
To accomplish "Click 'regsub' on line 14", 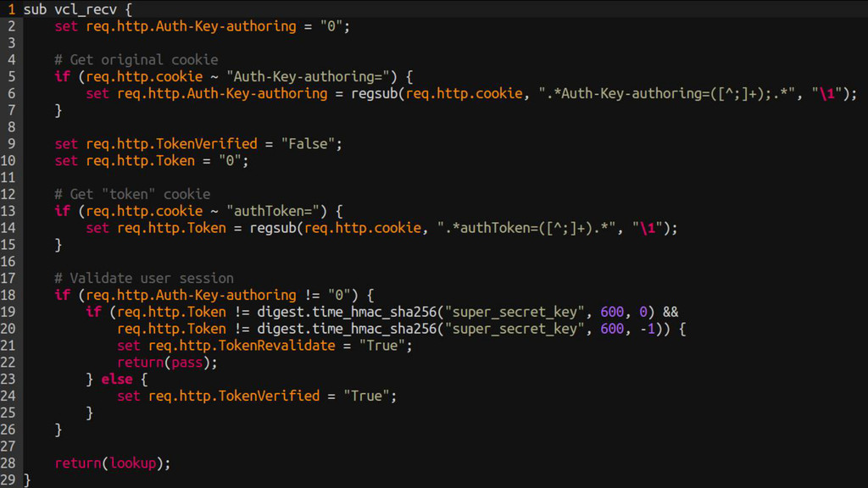I will 273,228.
